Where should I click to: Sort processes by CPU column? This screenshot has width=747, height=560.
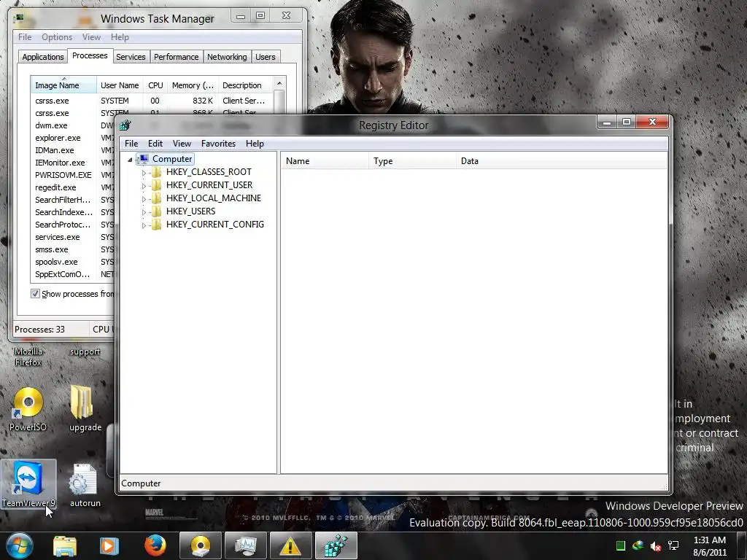click(155, 85)
